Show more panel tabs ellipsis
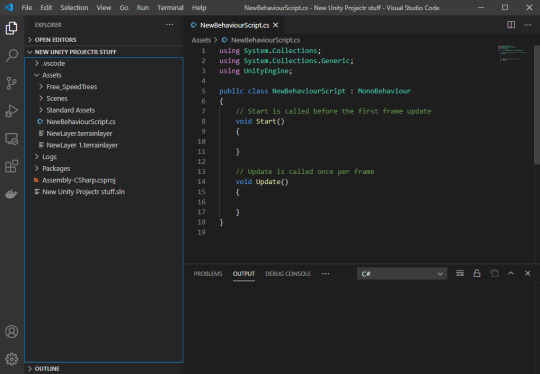Viewport: 540px width, 374px height. [x=325, y=274]
